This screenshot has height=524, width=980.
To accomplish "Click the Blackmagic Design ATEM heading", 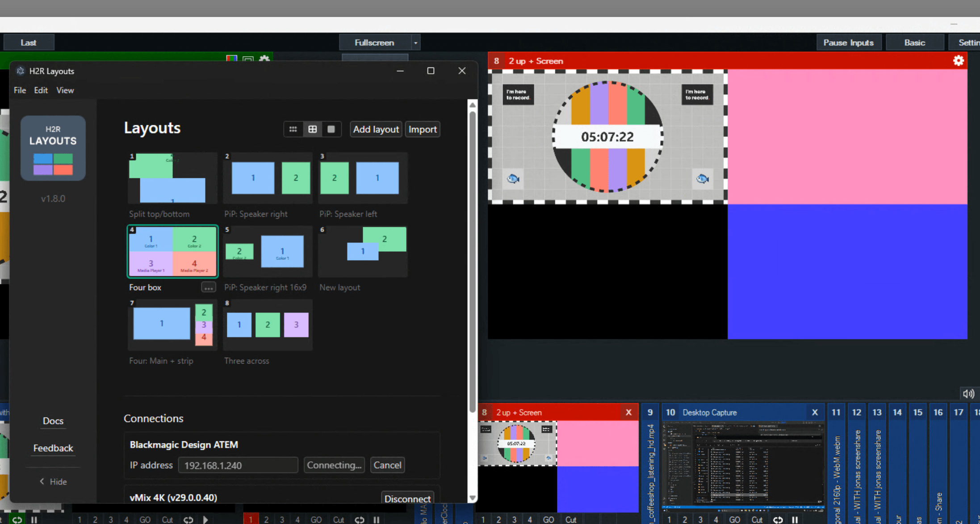I will pyautogui.click(x=184, y=444).
